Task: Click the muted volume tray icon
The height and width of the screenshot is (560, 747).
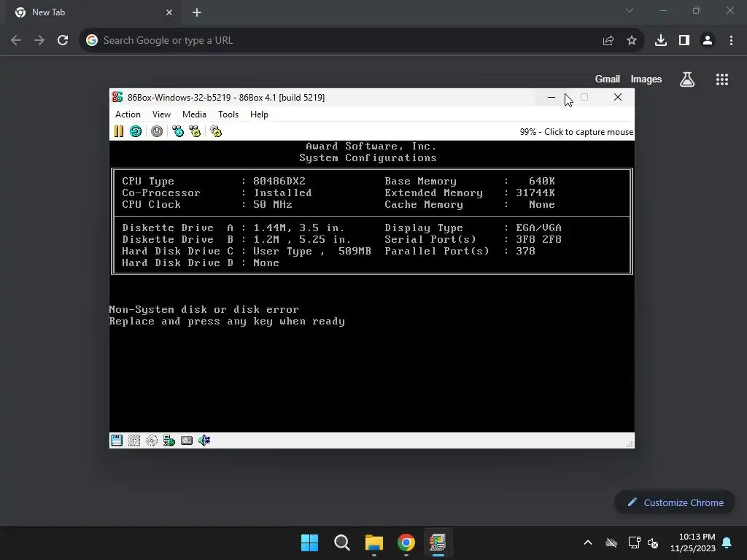Action: coord(653,542)
